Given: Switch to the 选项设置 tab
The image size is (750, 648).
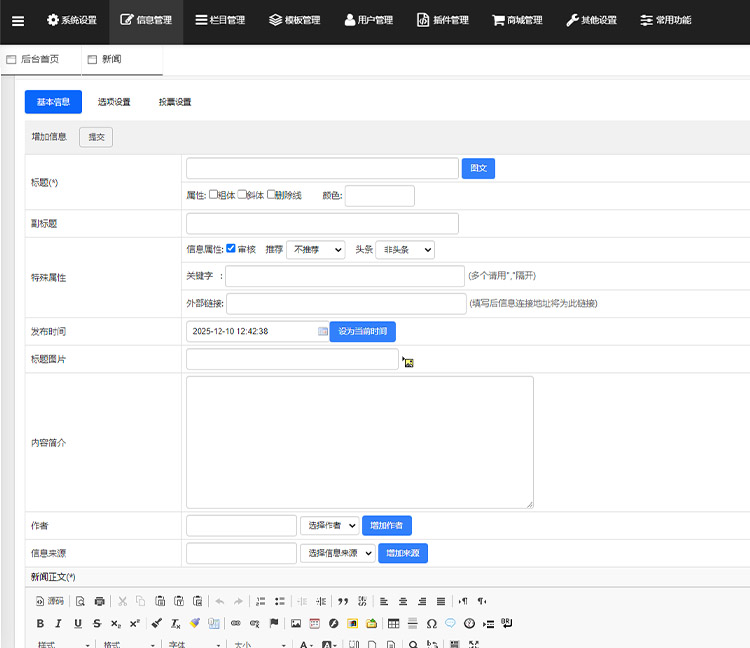Looking at the screenshot, I should (x=114, y=102).
